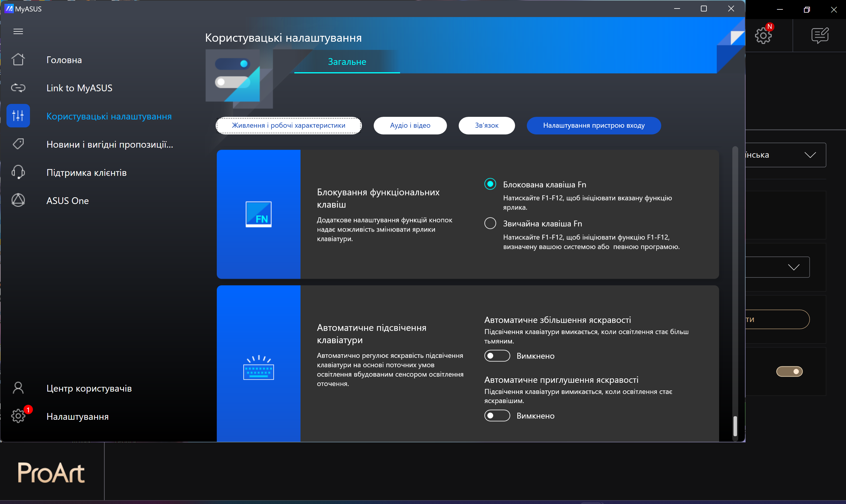Open the ASUS One icon
The width and height of the screenshot is (846, 504).
point(18,200)
